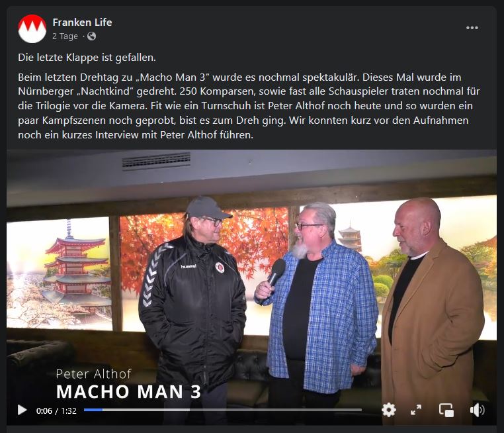The height and width of the screenshot is (433, 504).
Task: Click the globe public-audience icon
Action: click(92, 36)
